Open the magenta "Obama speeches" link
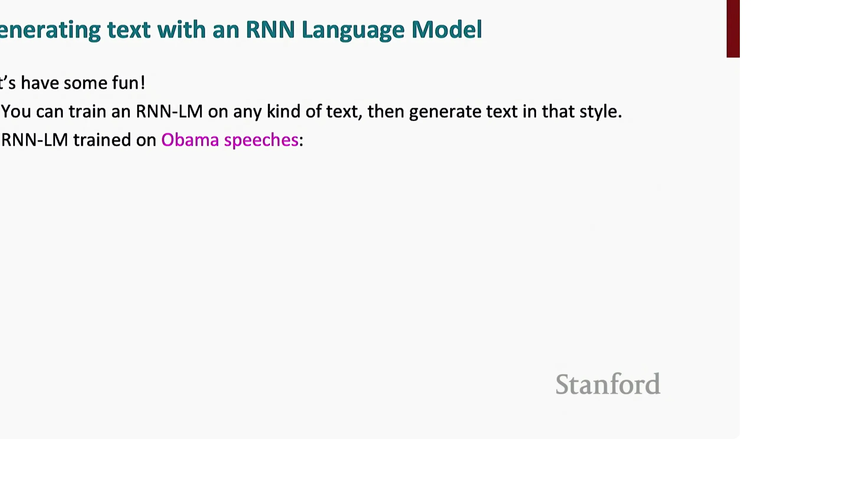This screenshot has width=868, height=488. tap(230, 140)
